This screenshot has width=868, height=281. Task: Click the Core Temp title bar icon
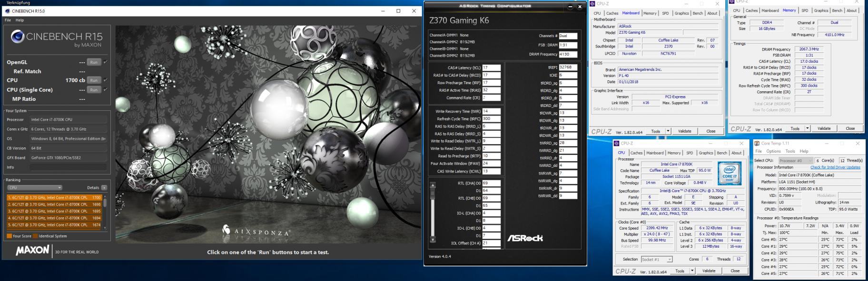pos(757,143)
